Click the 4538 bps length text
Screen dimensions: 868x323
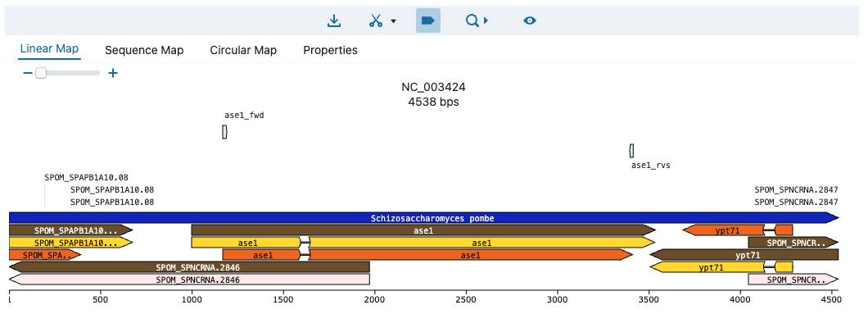(433, 102)
